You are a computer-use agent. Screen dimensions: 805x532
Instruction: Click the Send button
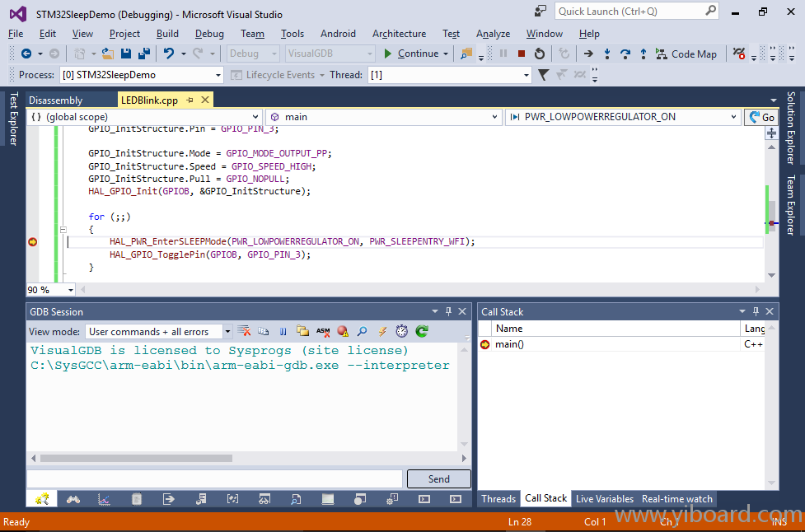(x=439, y=479)
